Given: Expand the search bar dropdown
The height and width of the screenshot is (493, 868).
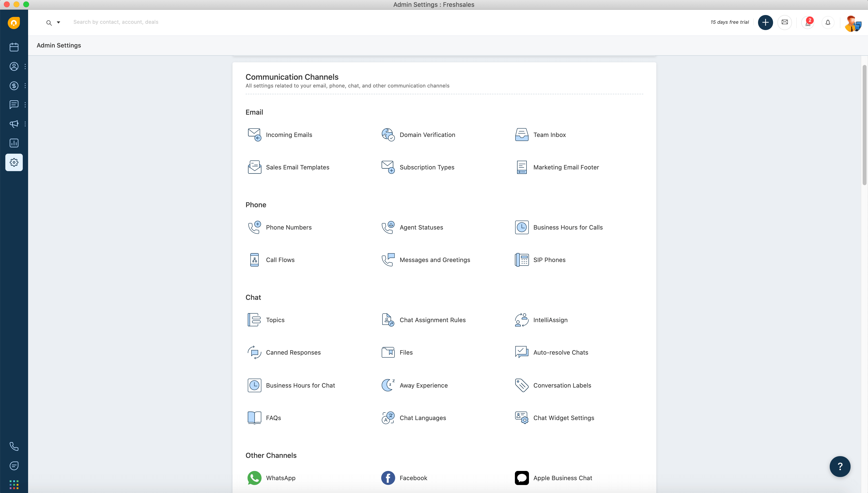Looking at the screenshot, I should click(x=58, y=22).
